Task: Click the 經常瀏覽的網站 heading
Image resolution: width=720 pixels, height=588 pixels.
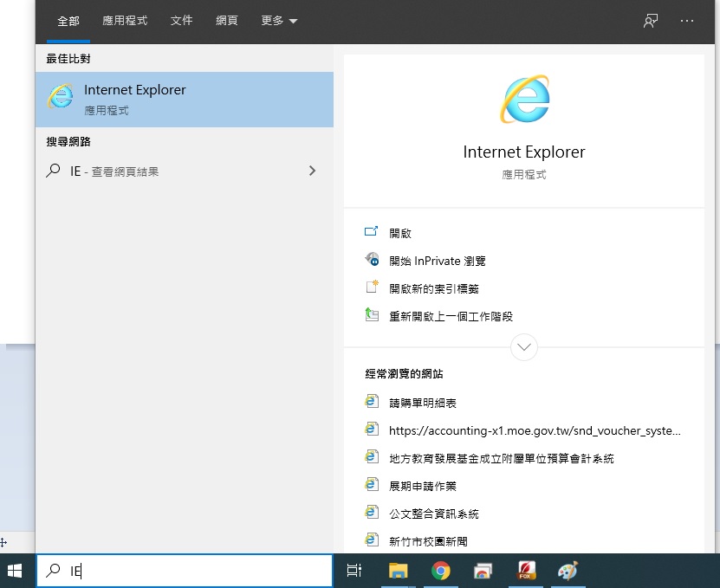Action: 404,374
